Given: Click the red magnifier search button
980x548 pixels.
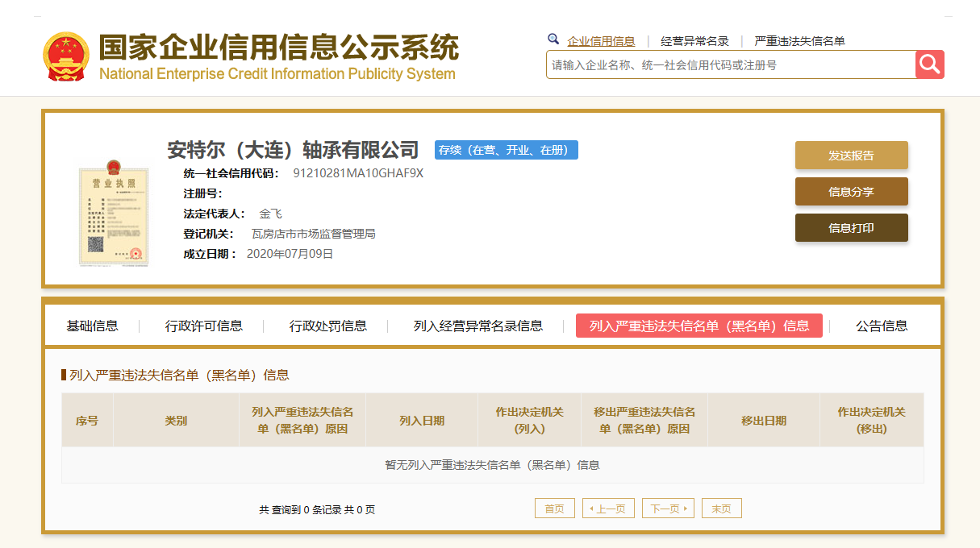Looking at the screenshot, I should (x=930, y=64).
